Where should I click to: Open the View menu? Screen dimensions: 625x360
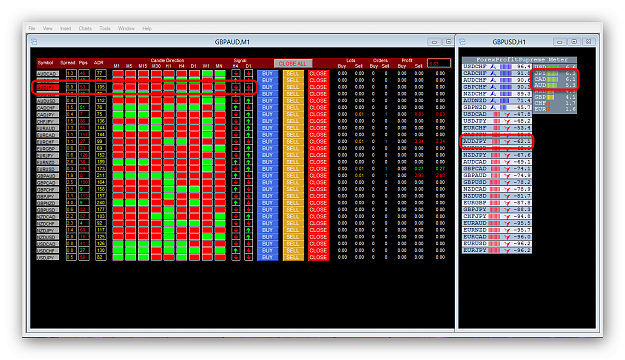(x=47, y=28)
